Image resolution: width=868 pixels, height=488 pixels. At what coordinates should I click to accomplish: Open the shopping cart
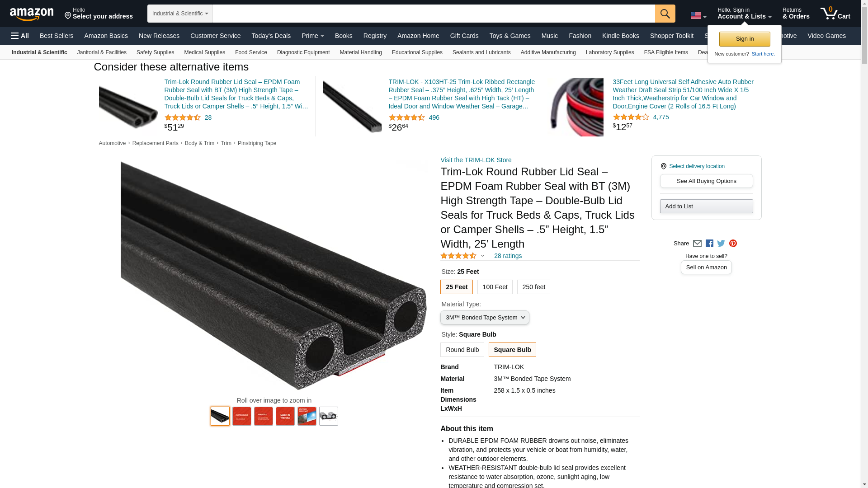[835, 14]
